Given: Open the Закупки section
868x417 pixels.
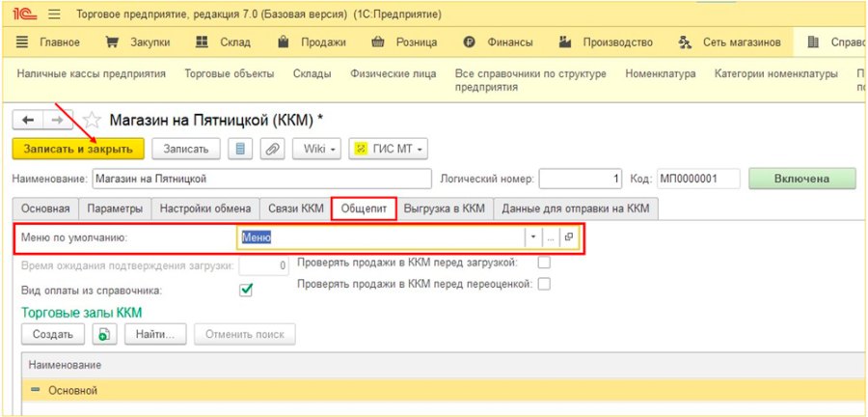Looking at the screenshot, I should [x=138, y=42].
